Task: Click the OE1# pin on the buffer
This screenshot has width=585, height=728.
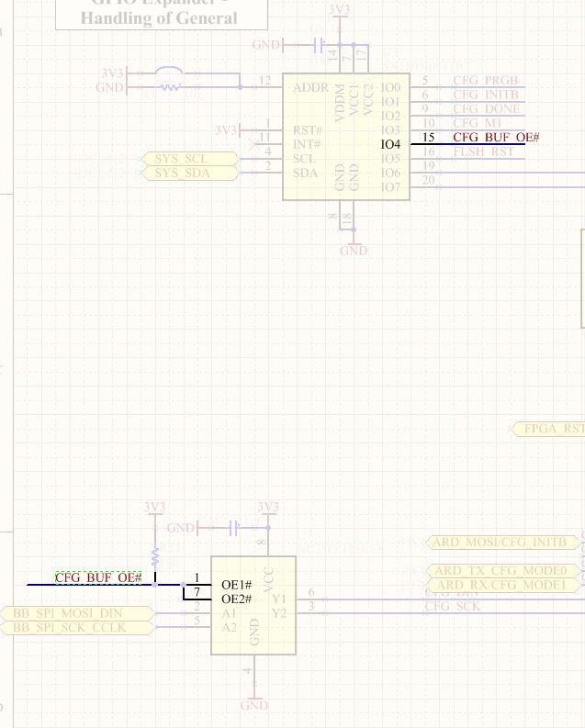Action: click(x=236, y=585)
